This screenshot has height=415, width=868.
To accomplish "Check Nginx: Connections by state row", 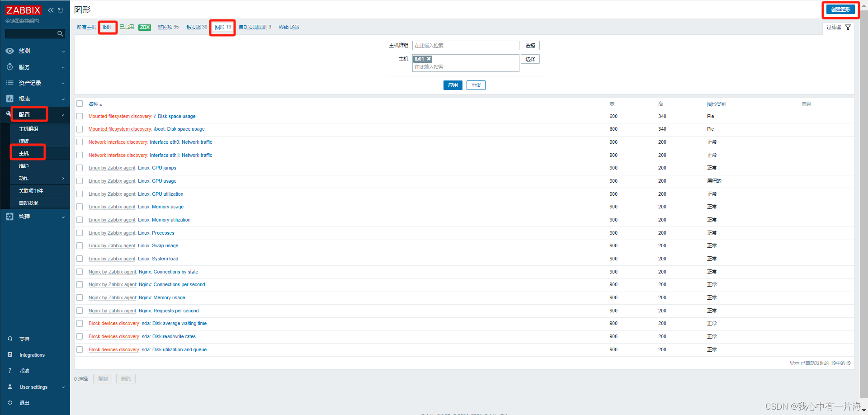I will click(x=80, y=272).
